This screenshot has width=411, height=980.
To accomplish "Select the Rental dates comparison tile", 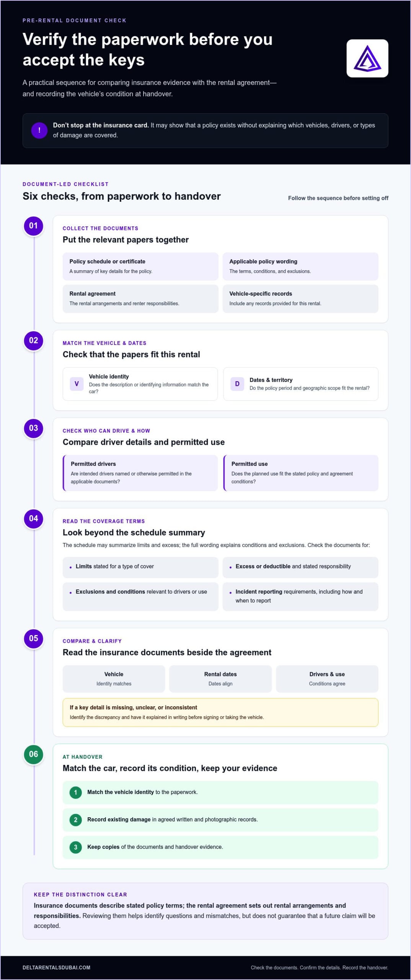I will point(220,679).
